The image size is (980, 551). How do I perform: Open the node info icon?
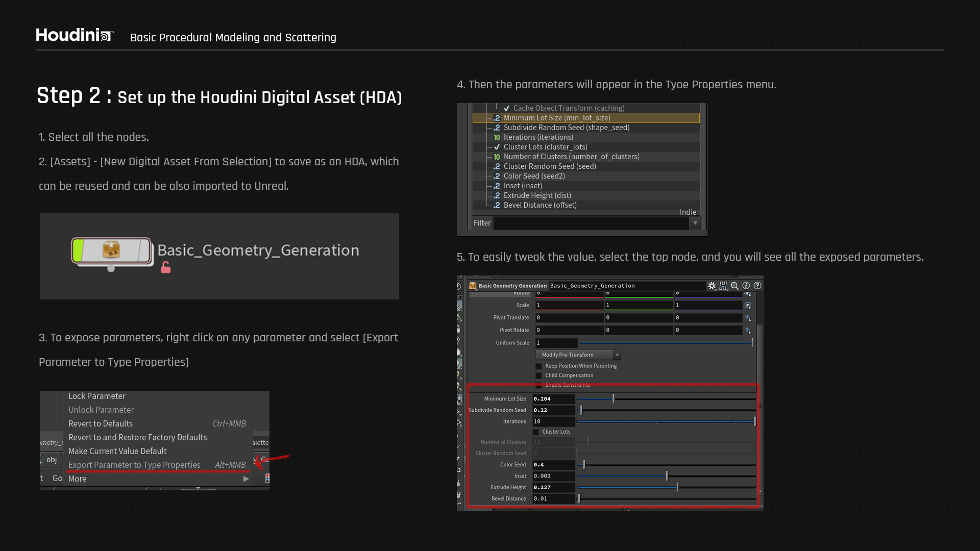(746, 286)
